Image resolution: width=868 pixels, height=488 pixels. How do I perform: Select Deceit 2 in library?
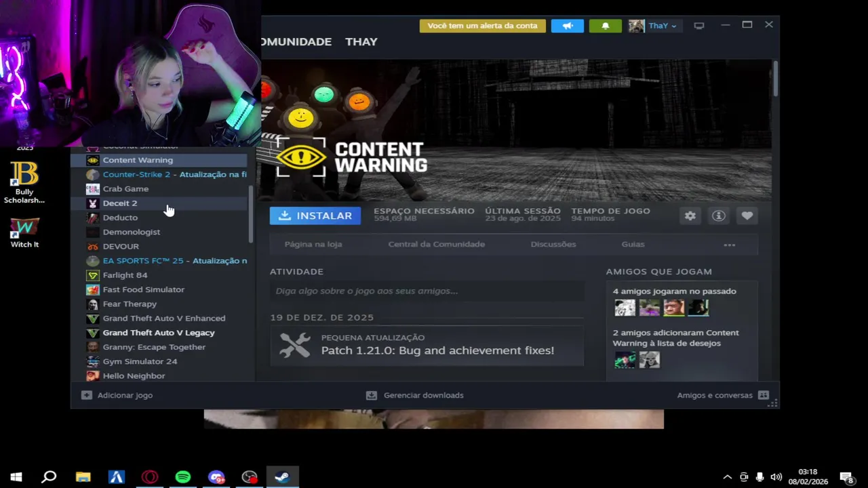point(159,203)
